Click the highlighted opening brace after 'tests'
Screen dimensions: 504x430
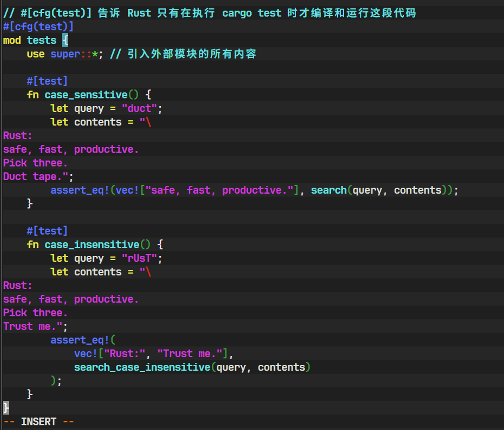(x=65, y=40)
